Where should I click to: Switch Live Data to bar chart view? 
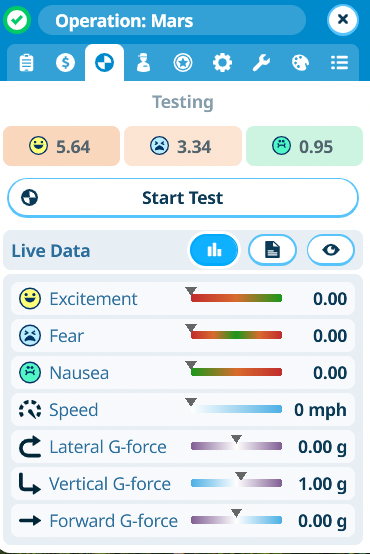pos(214,250)
